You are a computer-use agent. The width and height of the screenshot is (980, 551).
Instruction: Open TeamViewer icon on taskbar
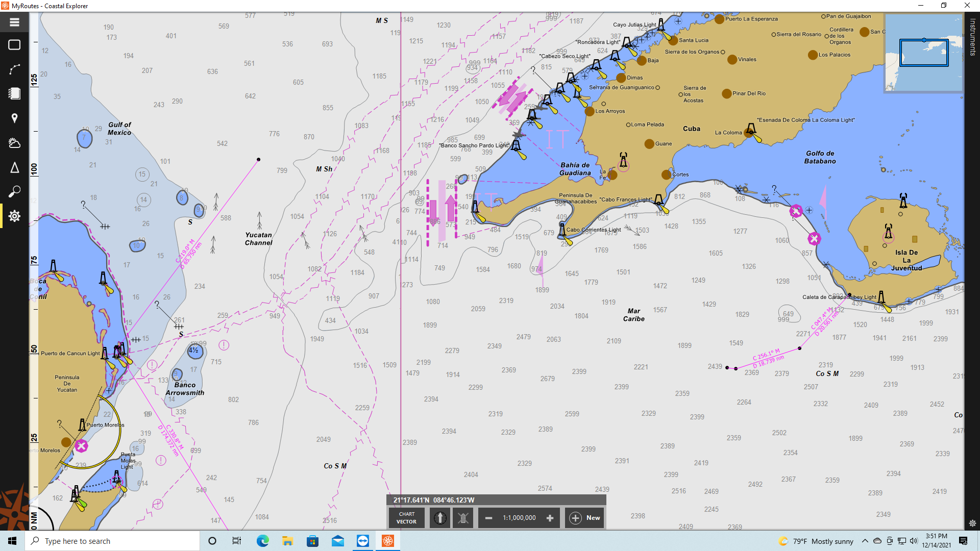click(x=363, y=541)
